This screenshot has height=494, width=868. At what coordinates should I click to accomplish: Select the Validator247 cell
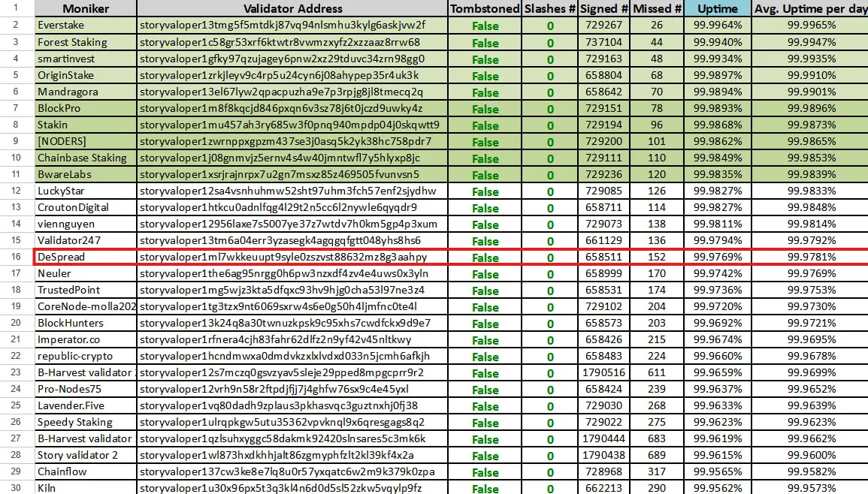click(x=85, y=241)
